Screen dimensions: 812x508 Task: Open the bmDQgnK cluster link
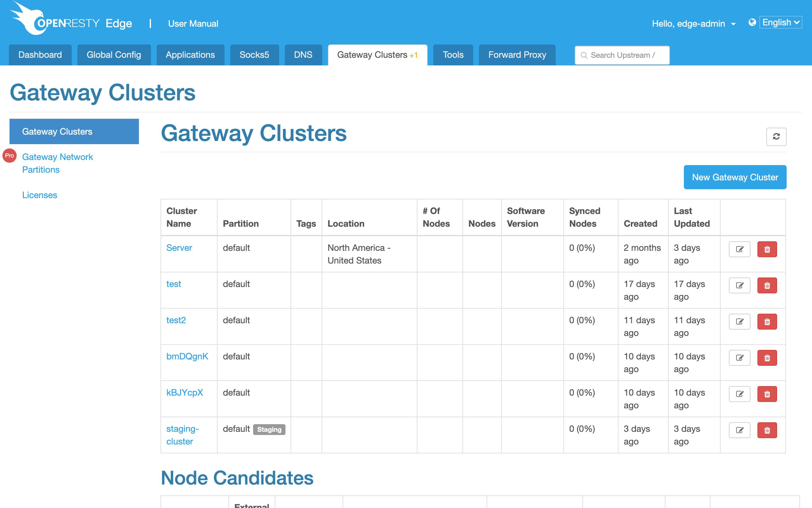click(x=187, y=356)
